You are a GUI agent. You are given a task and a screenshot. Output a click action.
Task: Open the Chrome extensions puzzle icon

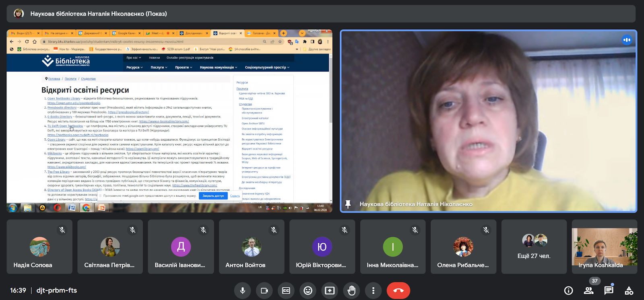pyautogui.click(x=305, y=41)
